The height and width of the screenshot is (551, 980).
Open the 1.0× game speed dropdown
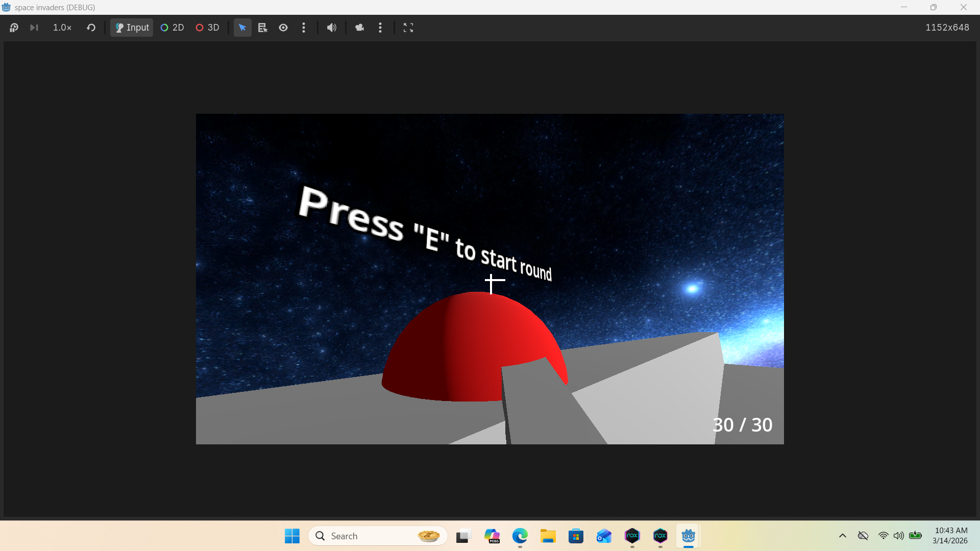click(x=62, y=28)
